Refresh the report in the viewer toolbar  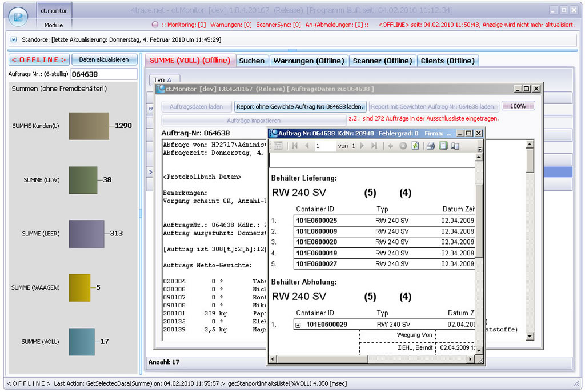pos(415,146)
